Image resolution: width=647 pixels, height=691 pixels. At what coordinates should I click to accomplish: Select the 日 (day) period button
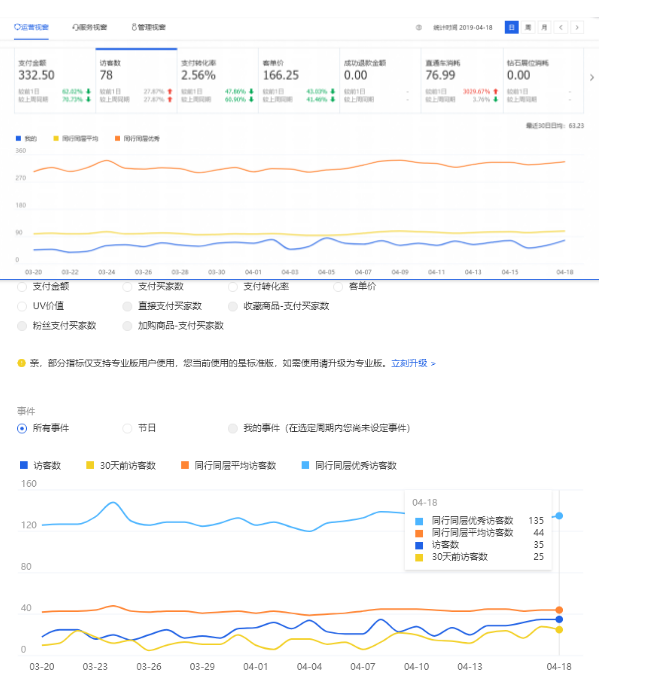(x=511, y=27)
